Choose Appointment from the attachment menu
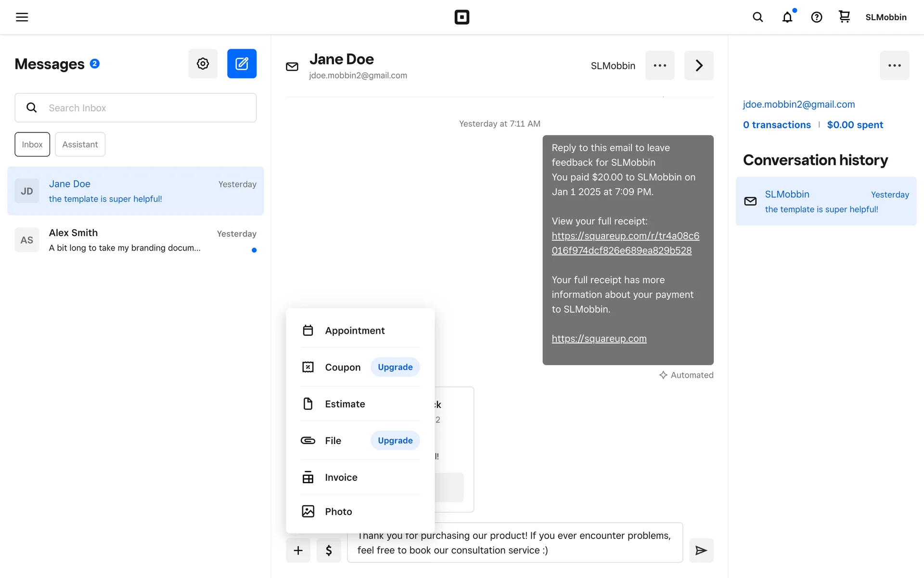The height and width of the screenshot is (578, 924). pyautogui.click(x=355, y=330)
